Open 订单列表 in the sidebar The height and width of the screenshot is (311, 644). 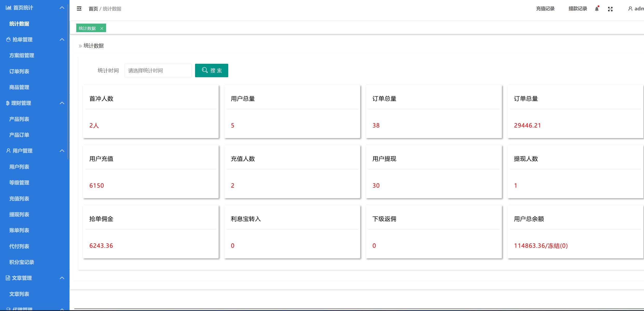pos(19,72)
